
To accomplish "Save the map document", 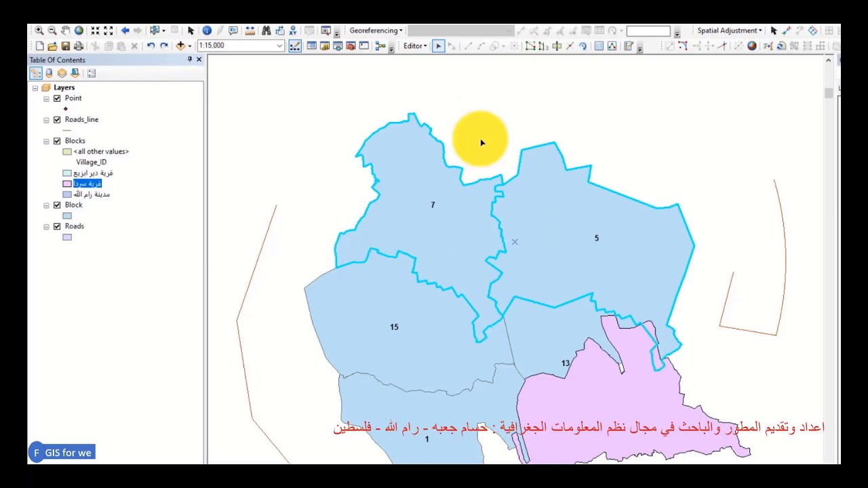I will 65,46.
